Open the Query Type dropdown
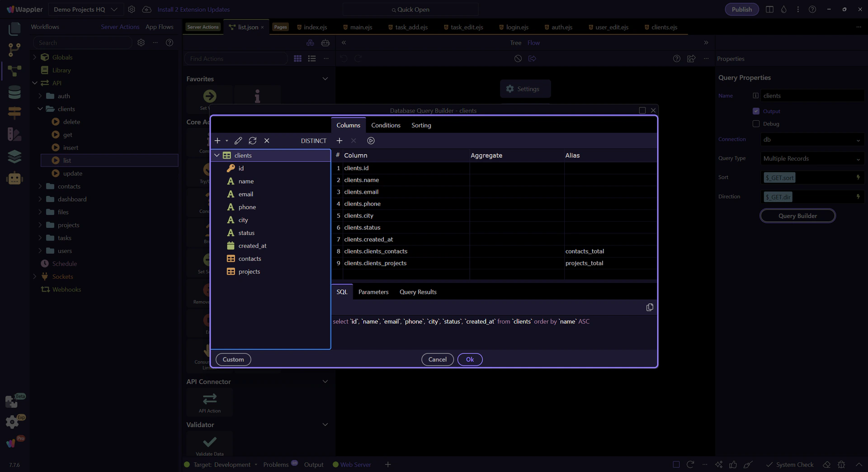 pos(812,159)
